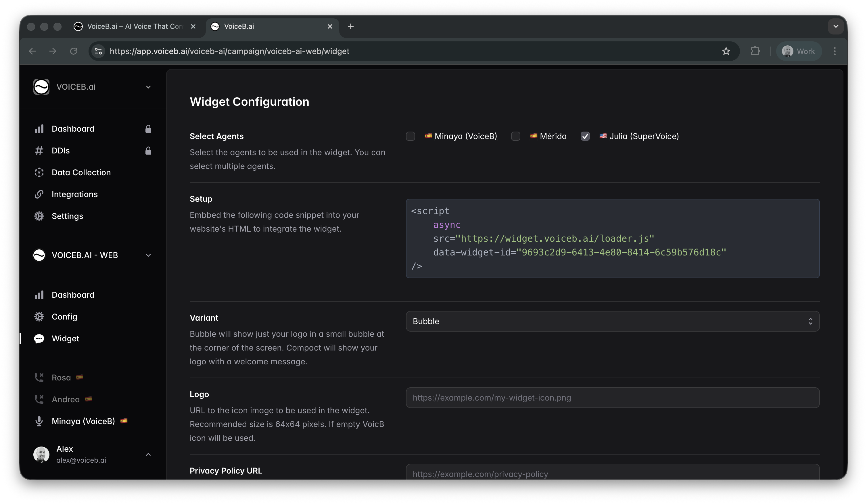
Task: Click the Data Collection sidebar icon
Action: 39,172
